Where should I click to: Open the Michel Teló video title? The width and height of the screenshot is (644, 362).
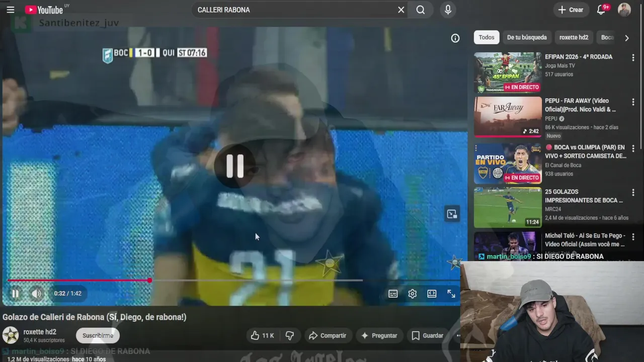585,240
